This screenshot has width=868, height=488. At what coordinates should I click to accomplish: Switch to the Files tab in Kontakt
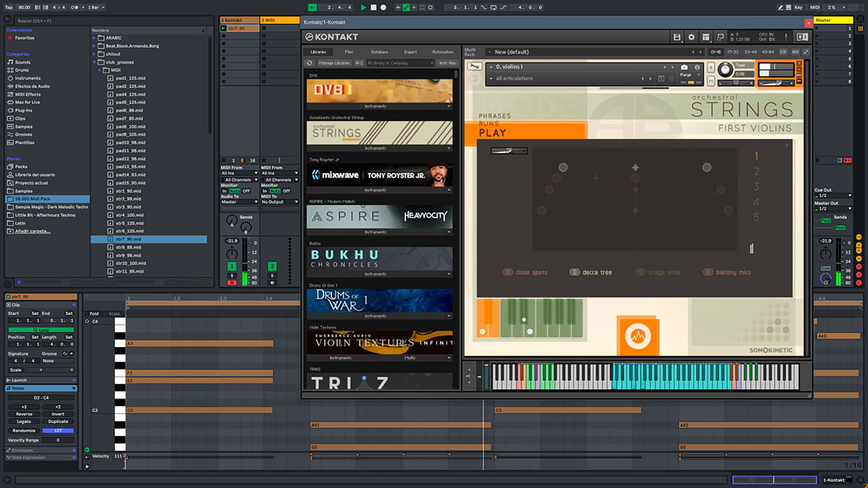tap(349, 52)
